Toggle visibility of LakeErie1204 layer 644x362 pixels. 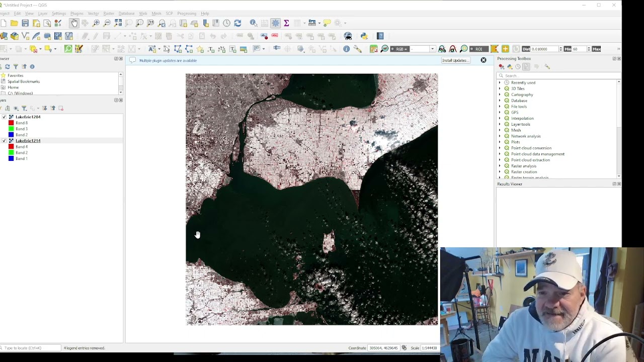pyautogui.click(x=4, y=117)
